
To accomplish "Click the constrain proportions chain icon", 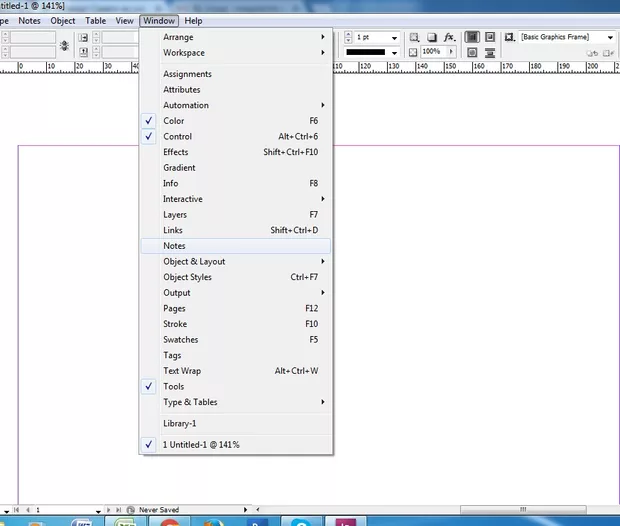I will click(x=65, y=45).
